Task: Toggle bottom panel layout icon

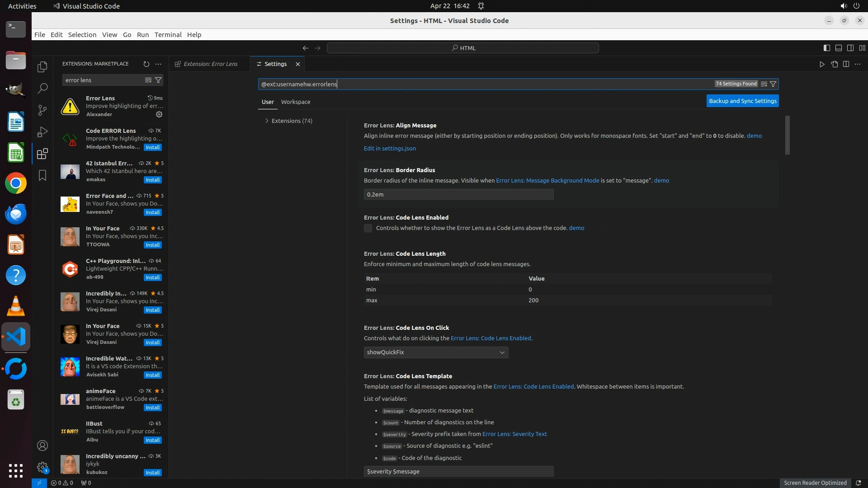Action: click(x=839, y=48)
